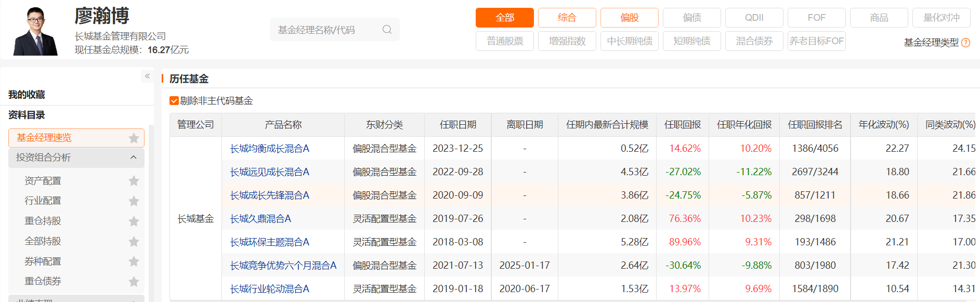Select the 量化对冲 filter tab
Image resolution: width=980 pixels, height=302 pixels.
tap(941, 18)
